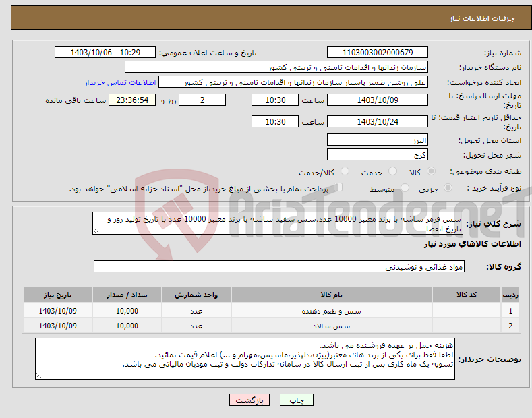Click the نام دستگاه خریدار field
This screenshot has width=532, height=418.
[x=276, y=67]
